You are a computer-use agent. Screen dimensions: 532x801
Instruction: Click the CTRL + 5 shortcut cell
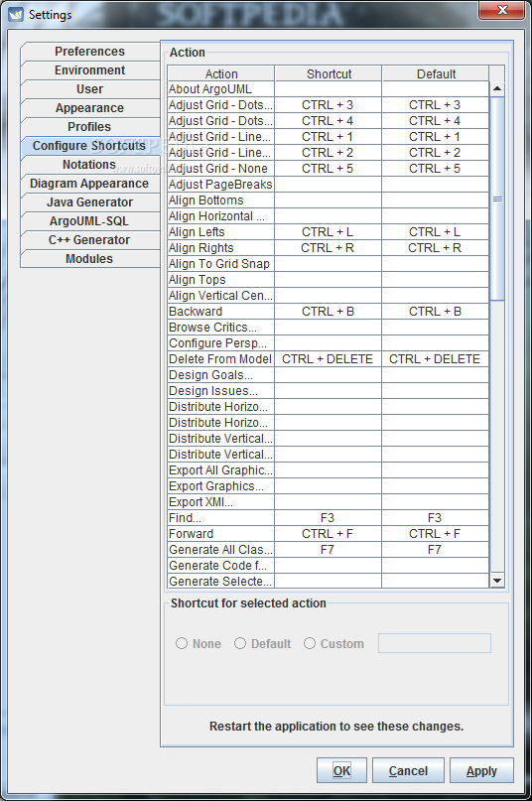(328, 169)
